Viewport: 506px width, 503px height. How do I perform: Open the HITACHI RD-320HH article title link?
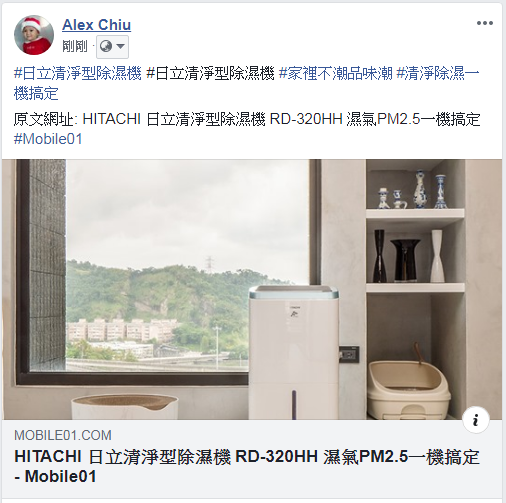tap(247, 466)
